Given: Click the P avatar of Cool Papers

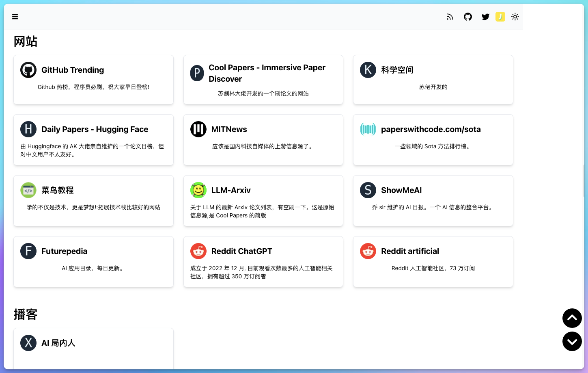Looking at the screenshot, I should [197, 73].
